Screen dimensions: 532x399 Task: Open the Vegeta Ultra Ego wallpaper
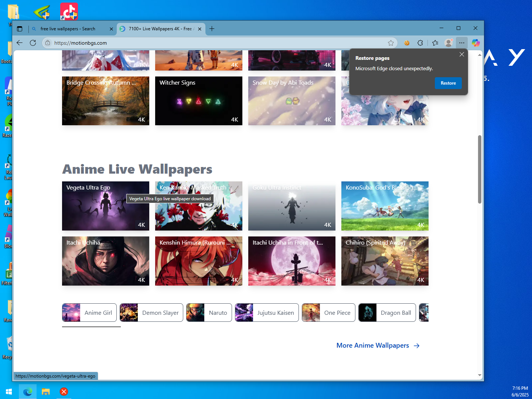click(106, 206)
